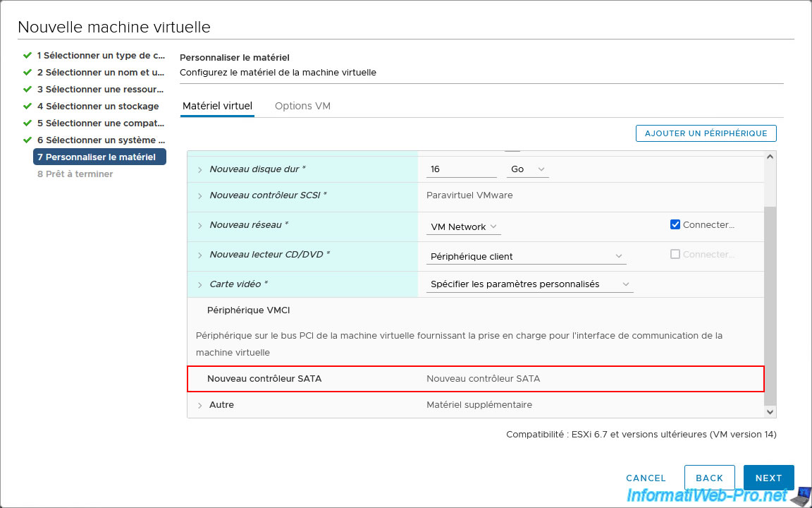
Task: Open the disk size unit Go dropdown
Action: coord(527,169)
